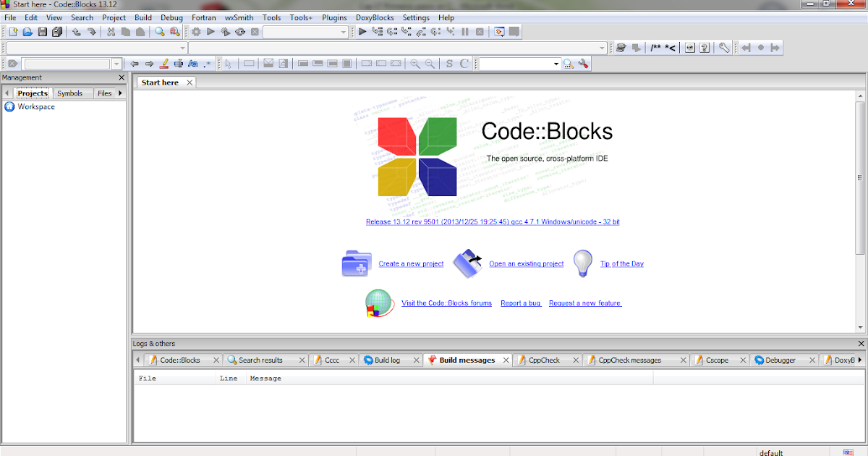Open the Tip of the Day

click(x=621, y=263)
